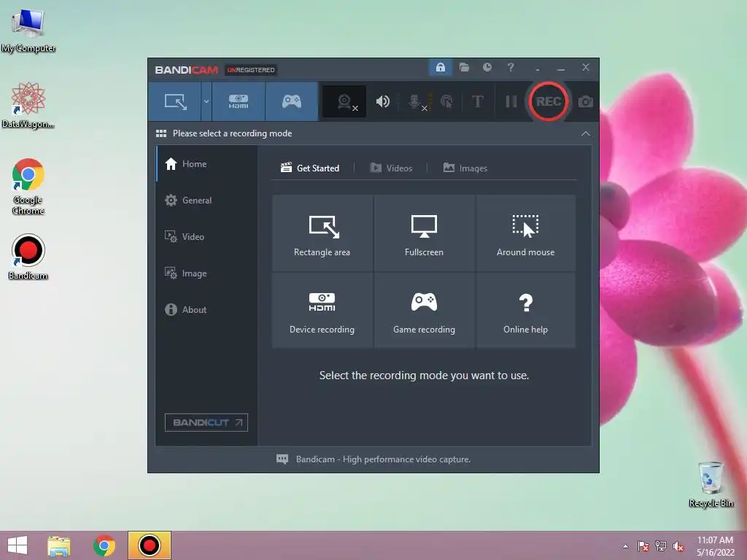Viewport: 747px width, 560px height.
Task: Select the DataWagon desktop shortcut
Action: (x=28, y=105)
